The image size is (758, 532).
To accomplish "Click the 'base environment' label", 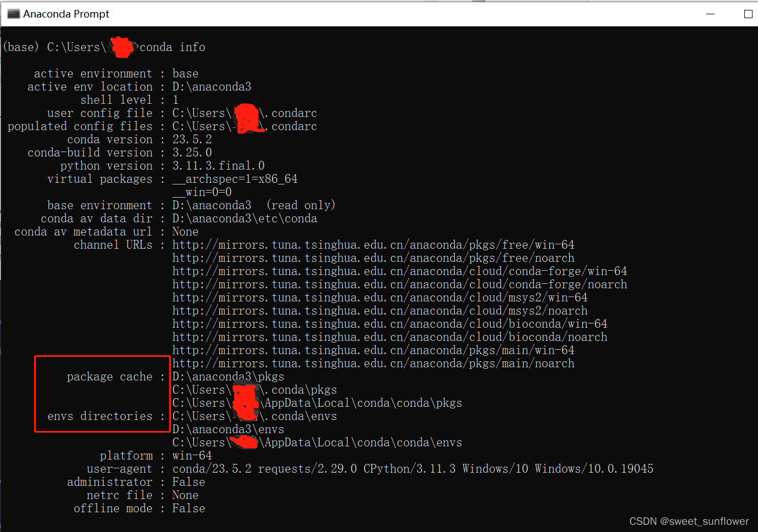I will [99, 205].
